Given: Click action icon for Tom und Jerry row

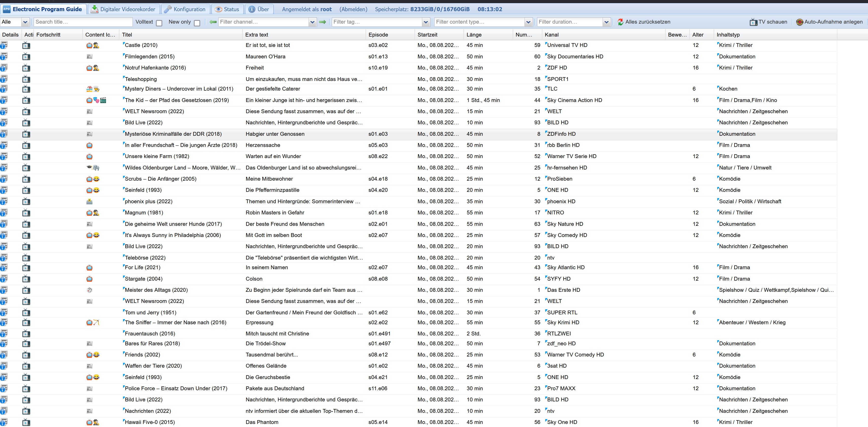Looking at the screenshot, I should click(x=26, y=313).
